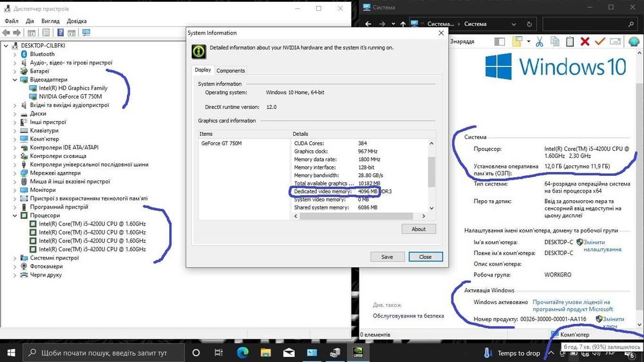The image size is (644, 362).
Task: Open the Довідка menu
Action: pos(77,21)
